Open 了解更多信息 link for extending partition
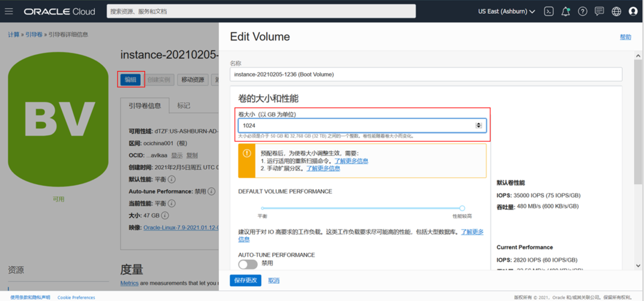The width and height of the screenshot is (644, 301). 323,168
